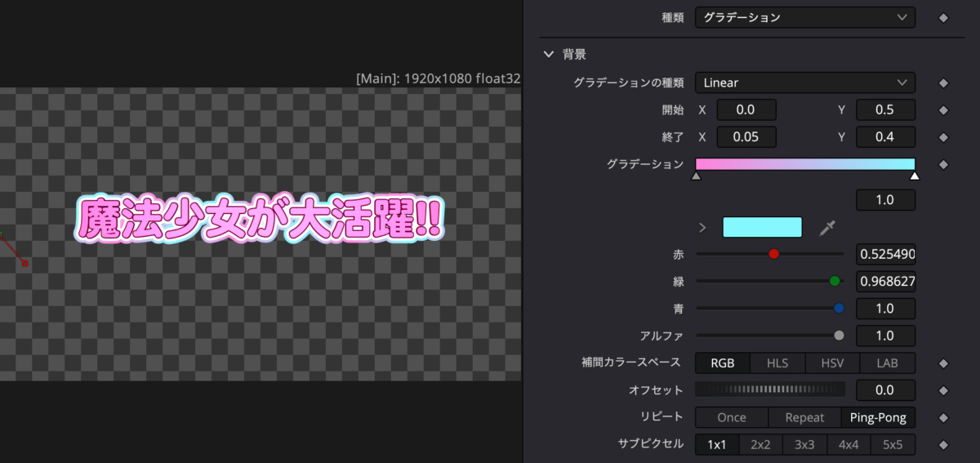This screenshot has height=463, width=980.
Task: Click the 開始 X value field
Action: (746, 109)
